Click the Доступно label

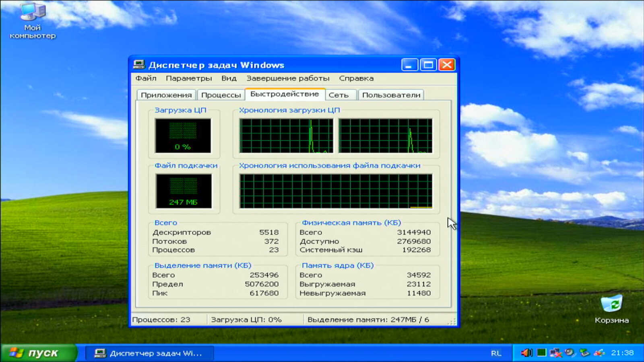(319, 241)
